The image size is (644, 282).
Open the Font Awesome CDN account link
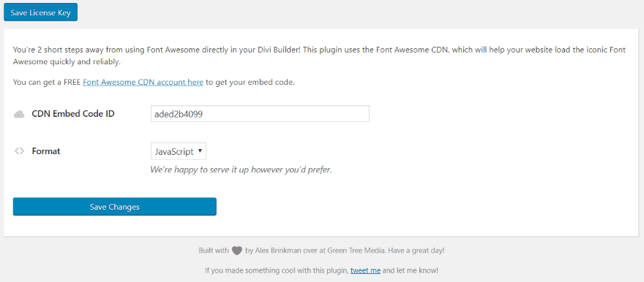coord(143,82)
